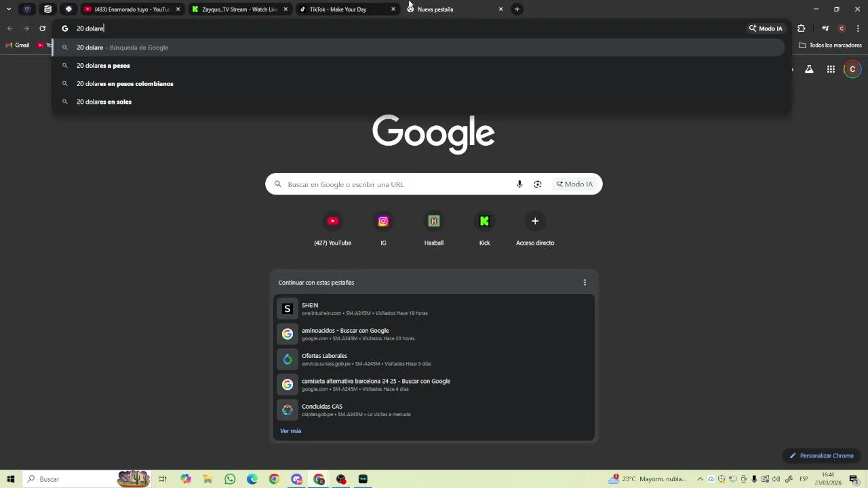Open the Gmail bookmark

18,45
